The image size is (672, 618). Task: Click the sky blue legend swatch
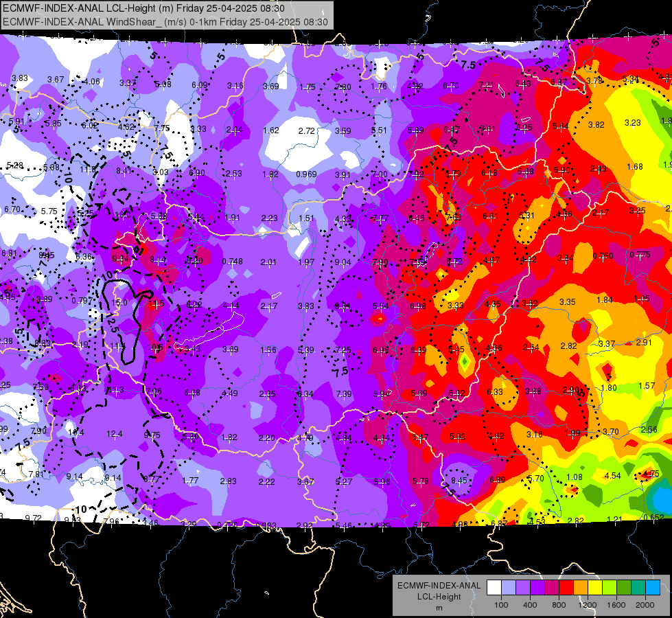tap(653, 588)
